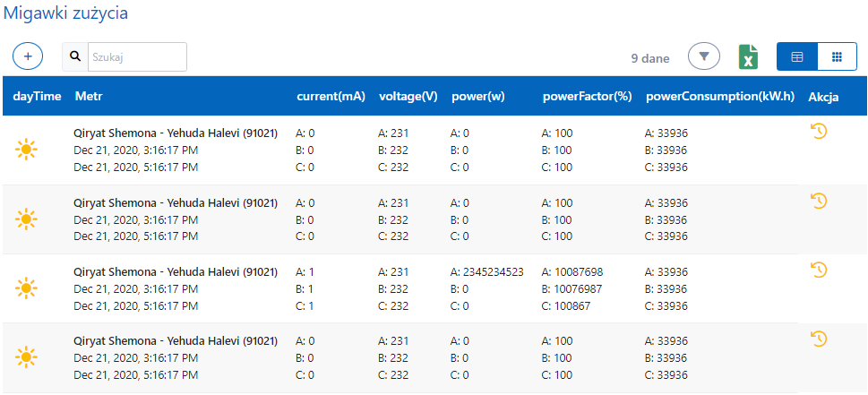
Task: Open Qiryat Shemona meter name in first row
Action: point(176,133)
